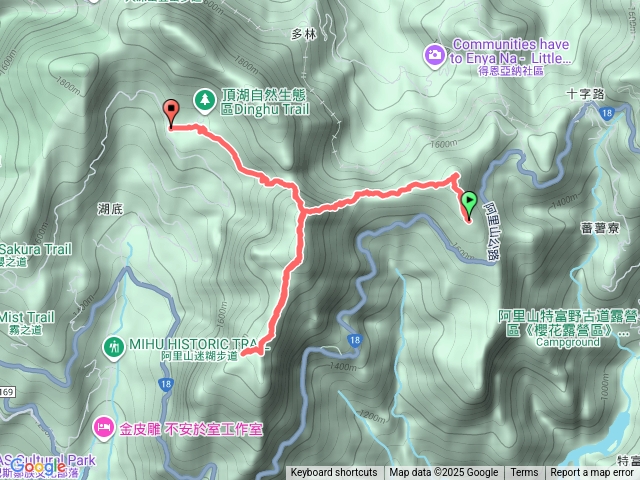The height and width of the screenshot is (480, 640).
Task: Select the Dinghu Trail green tree icon
Action: [205, 101]
